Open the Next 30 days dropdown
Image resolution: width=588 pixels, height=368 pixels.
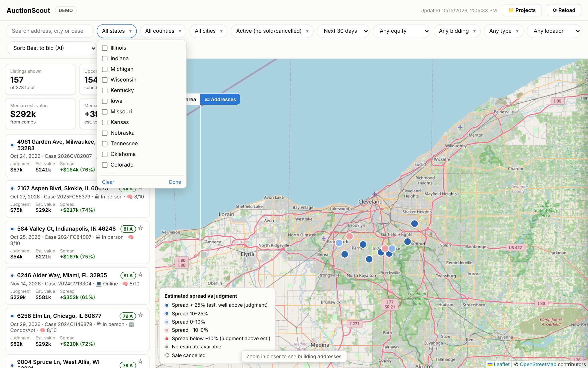(343, 31)
